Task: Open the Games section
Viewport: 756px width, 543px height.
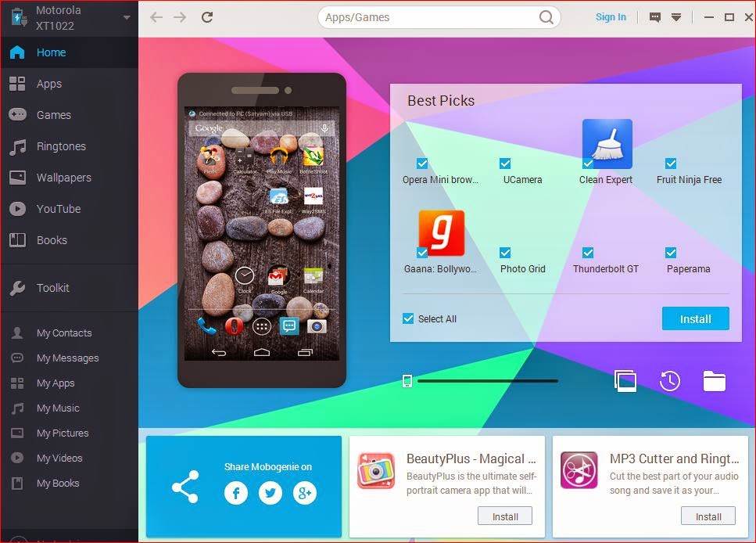Action: pyautogui.click(x=70, y=115)
